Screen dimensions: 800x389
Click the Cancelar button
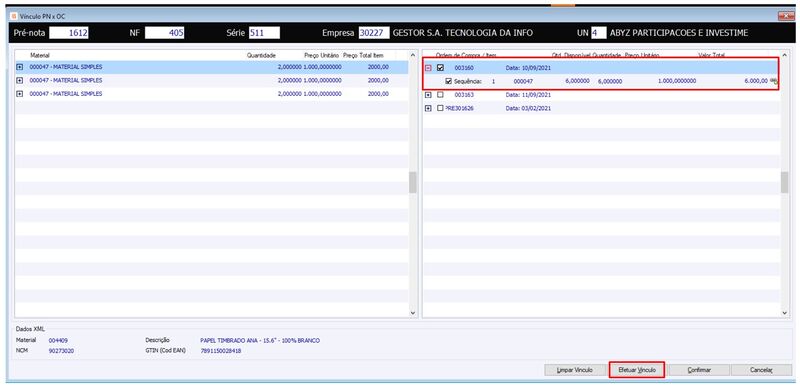pyautogui.click(x=762, y=370)
